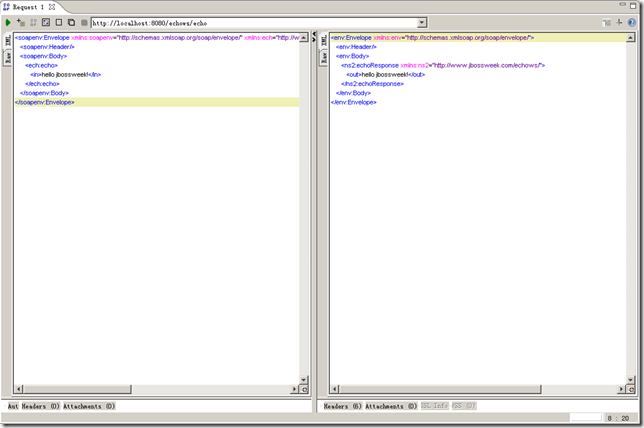Screen dimensions: 644x428
Task: Click response pane scroll left arrow
Action: point(335,389)
